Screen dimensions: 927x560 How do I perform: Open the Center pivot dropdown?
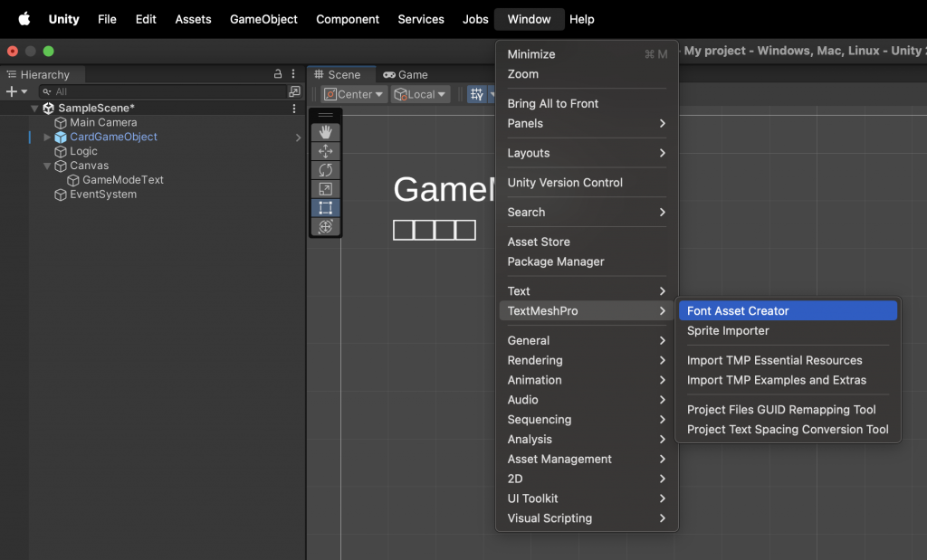(x=354, y=94)
